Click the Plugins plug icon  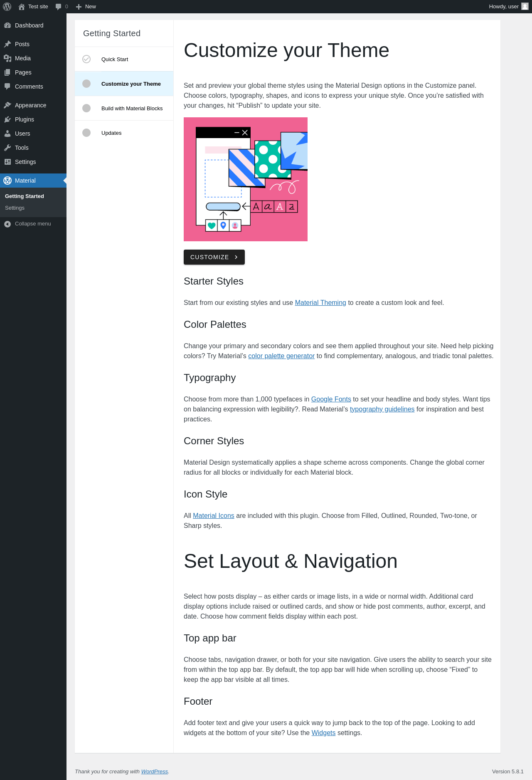[7, 119]
